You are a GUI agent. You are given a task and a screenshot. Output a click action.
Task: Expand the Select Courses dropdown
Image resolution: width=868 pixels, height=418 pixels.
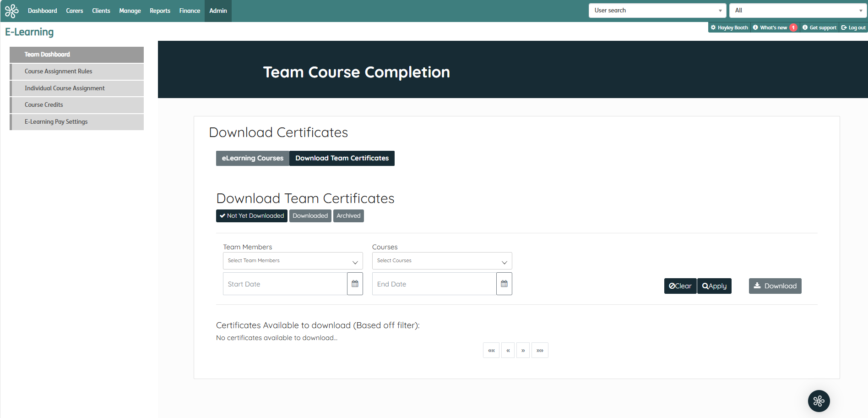pos(442,261)
